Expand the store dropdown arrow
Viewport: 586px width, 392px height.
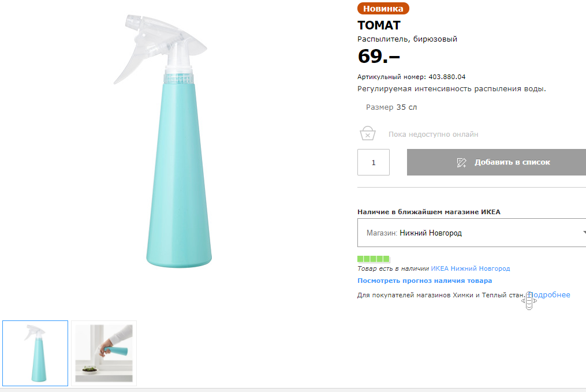pos(582,233)
